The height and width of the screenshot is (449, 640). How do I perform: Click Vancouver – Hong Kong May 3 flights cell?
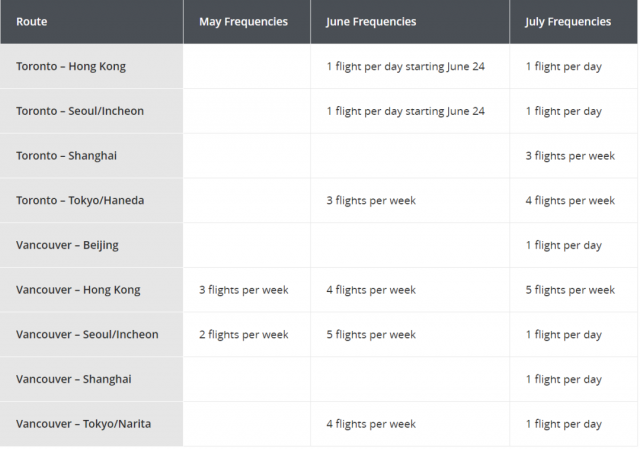247,290
